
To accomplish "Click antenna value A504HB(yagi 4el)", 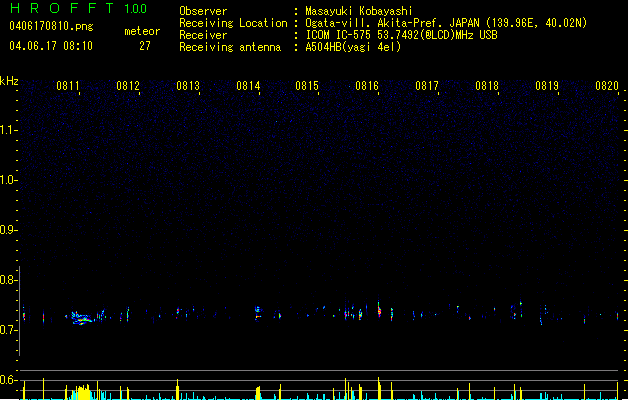I will pyautogui.click(x=353, y=47).
